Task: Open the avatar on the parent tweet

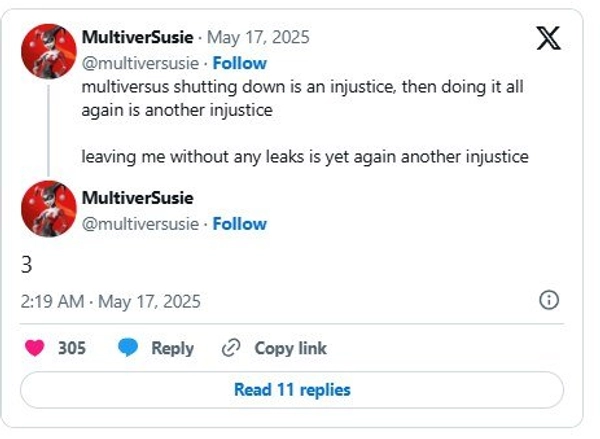Action: (49, 51)
